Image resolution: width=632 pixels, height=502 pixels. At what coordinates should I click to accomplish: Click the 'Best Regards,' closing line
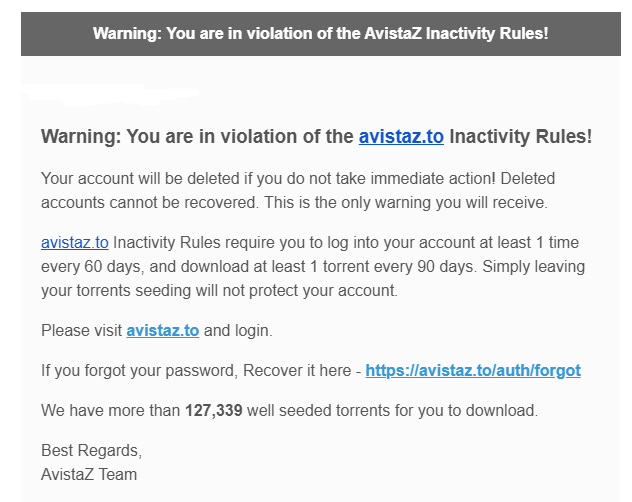point(87,452)
